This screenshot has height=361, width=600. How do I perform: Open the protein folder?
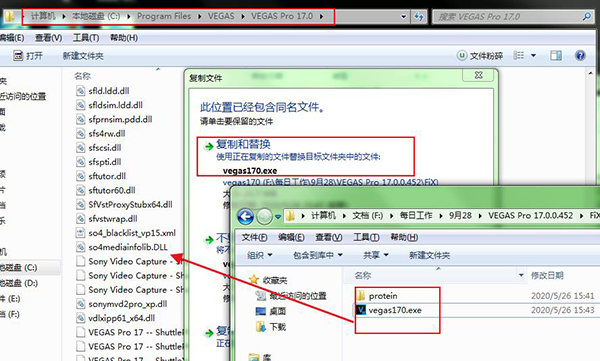[x=383, y=296]
